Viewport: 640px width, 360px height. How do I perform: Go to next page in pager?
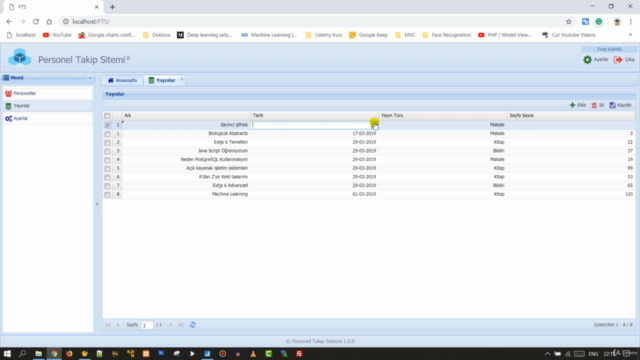(171, 325)
